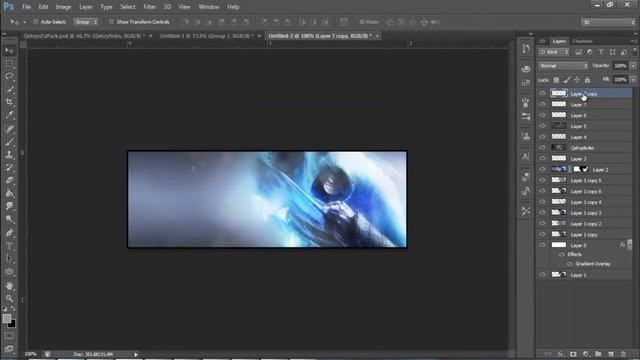Screen dimensions: 640x360
Task: Toggle visibility of Layer 2
Action: coord(542,169)
